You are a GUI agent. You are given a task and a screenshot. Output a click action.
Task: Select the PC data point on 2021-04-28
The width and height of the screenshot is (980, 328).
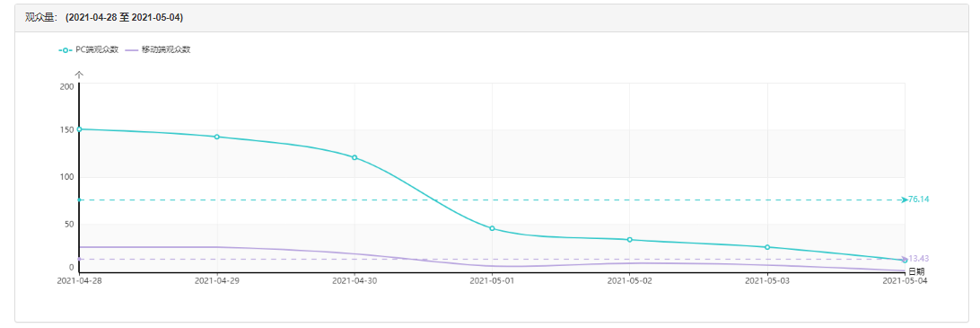(79, 129)
